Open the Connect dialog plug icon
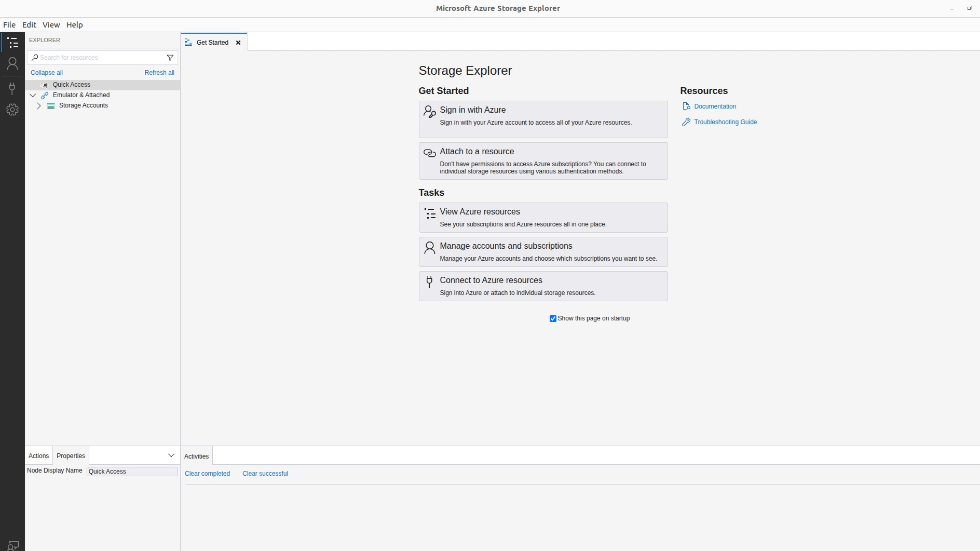Screen dimensions: 980x551 (x=12, y=88)
